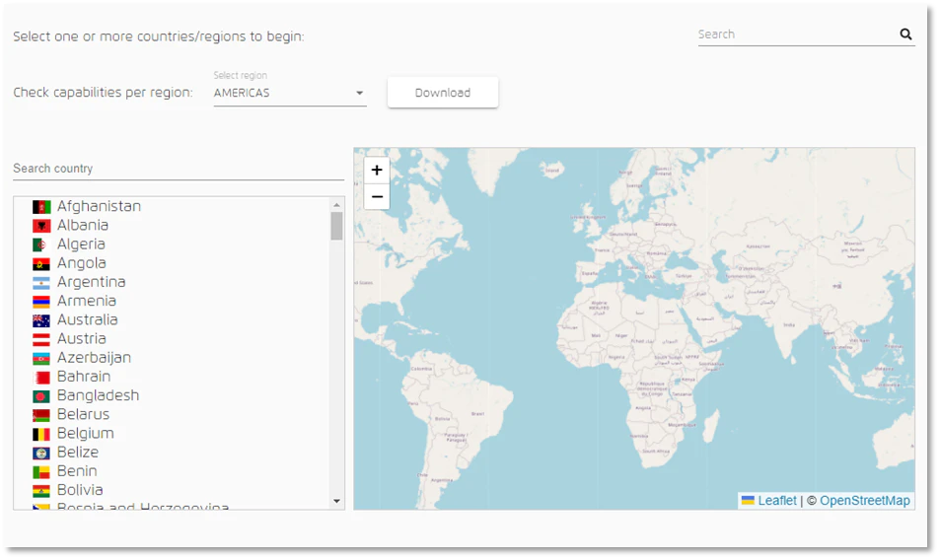Click the Ukraine flag icon beside Leaflet
The width and height of the screenshot is (940, 560).
748,501
